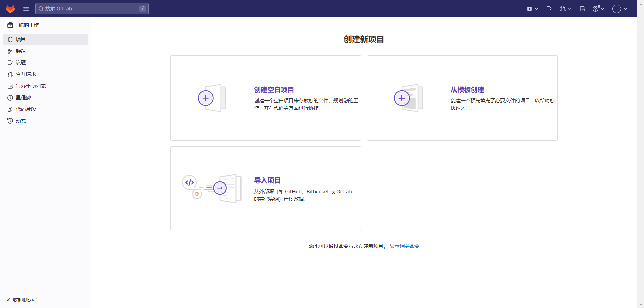Click the 待办事项列表 checkbox icon
Viewport: 644px width, 308px height.
[10, 86]
